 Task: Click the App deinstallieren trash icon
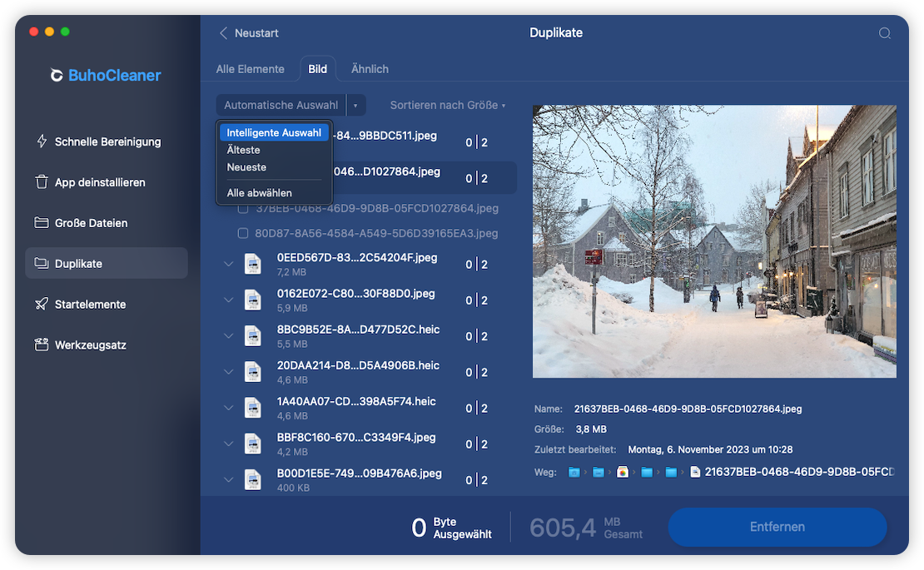[42, 182]
